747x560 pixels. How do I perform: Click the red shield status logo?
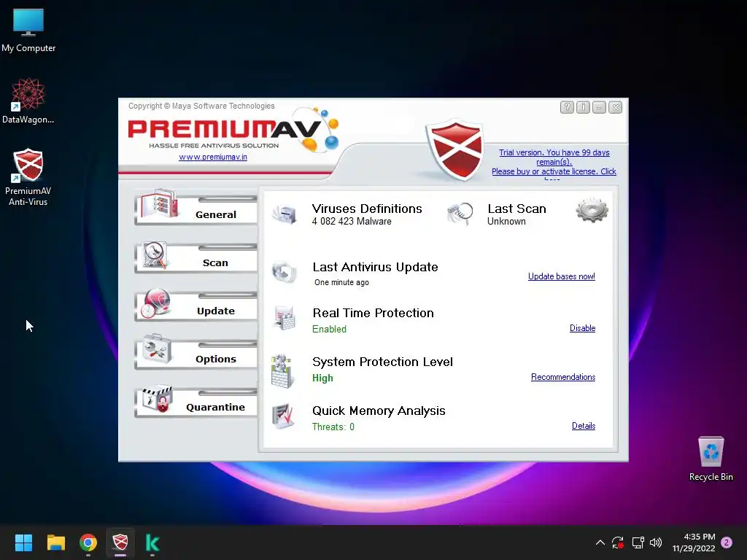[x=456, y=149]
